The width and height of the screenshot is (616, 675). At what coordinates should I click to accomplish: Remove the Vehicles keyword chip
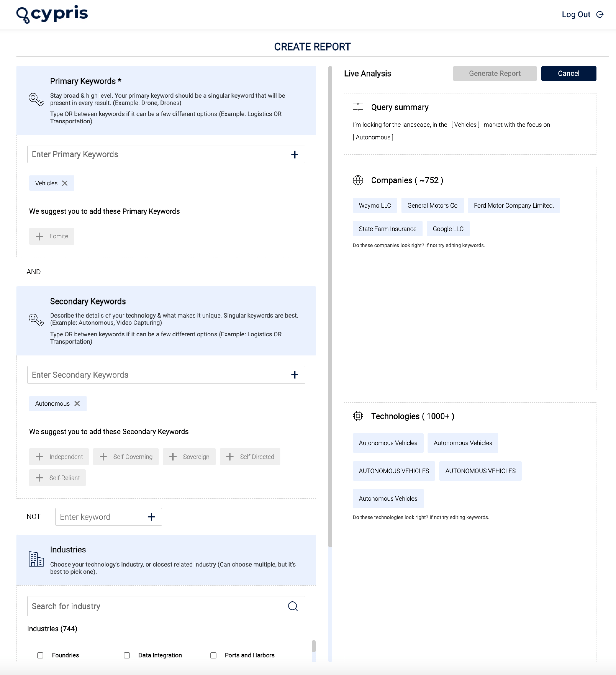65,183
